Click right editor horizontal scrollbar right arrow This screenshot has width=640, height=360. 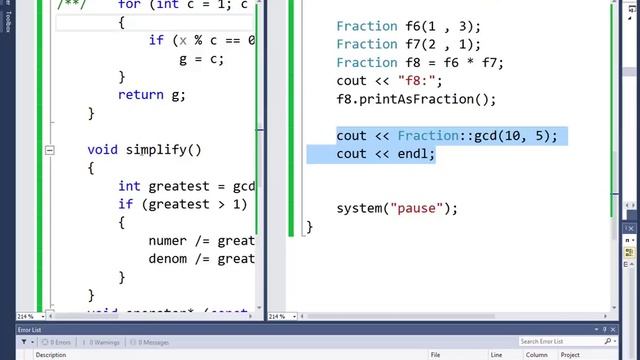click(x=605, y=316)
